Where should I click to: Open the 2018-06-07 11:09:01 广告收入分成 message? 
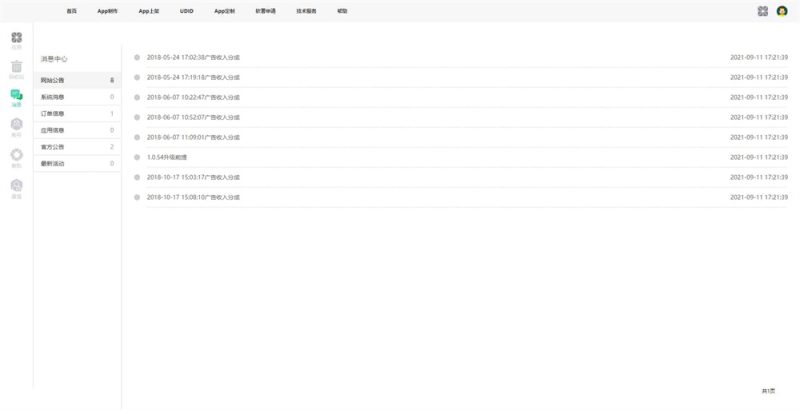tap(193, 137)
